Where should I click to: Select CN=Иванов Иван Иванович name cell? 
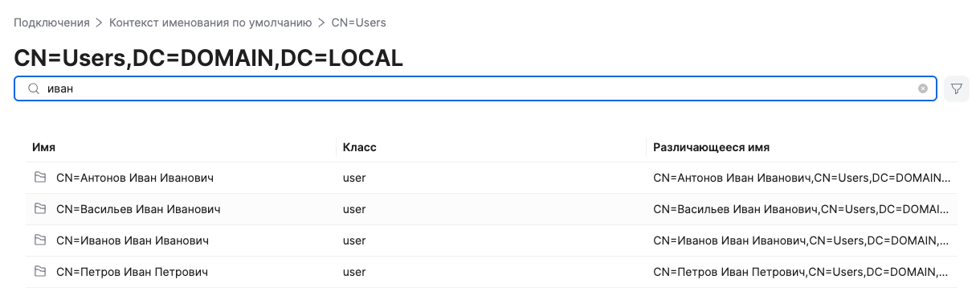point(133,240)
